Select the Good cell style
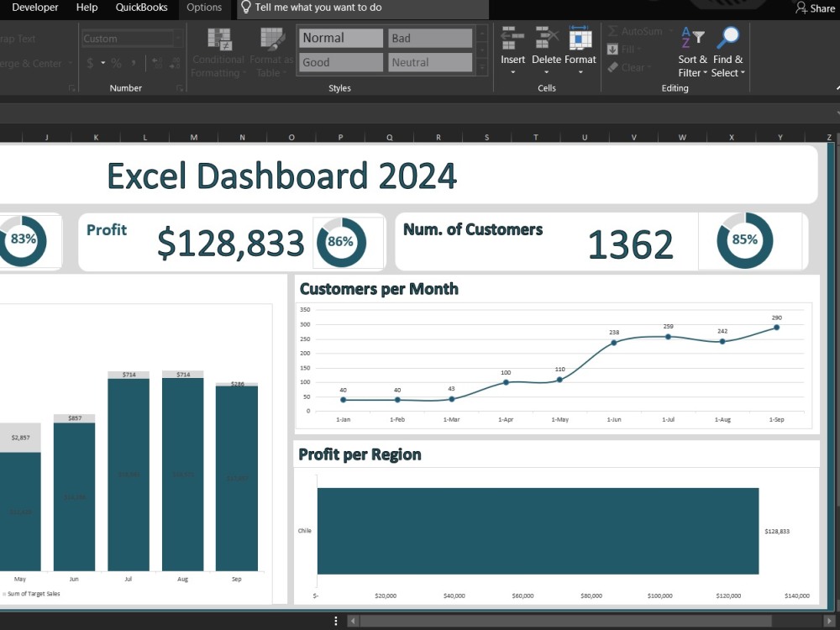The image size is (840, 630). pyautogui.click(x=340, y=61)
